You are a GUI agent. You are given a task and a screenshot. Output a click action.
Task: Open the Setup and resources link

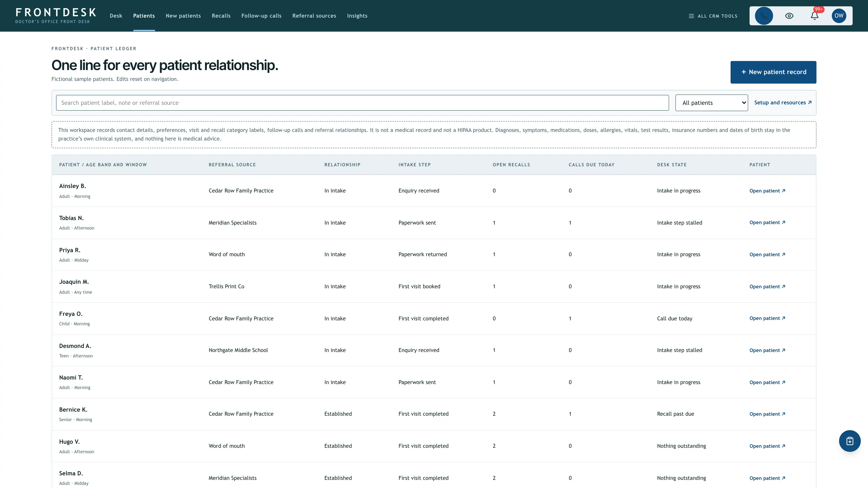pyautogui.click(x=783, y=102)
